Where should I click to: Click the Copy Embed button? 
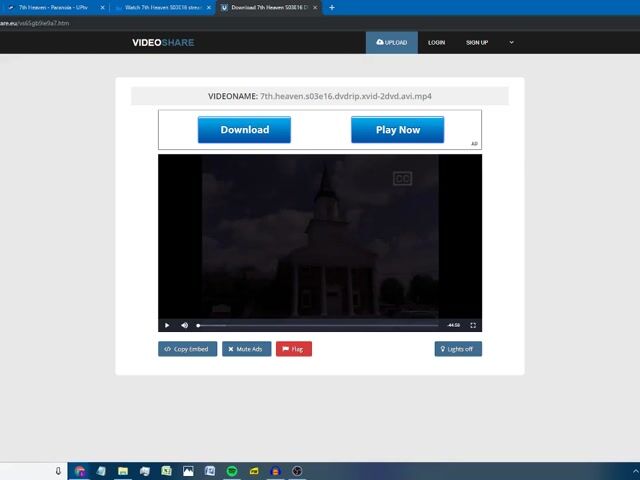point(187,349)
